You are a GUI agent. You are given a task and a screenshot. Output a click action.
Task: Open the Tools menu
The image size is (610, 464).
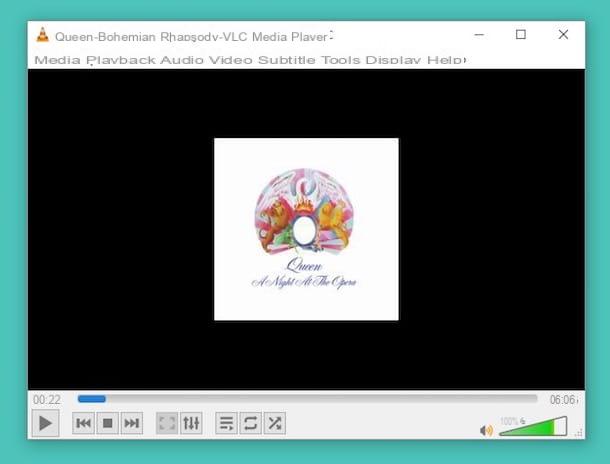340,60
